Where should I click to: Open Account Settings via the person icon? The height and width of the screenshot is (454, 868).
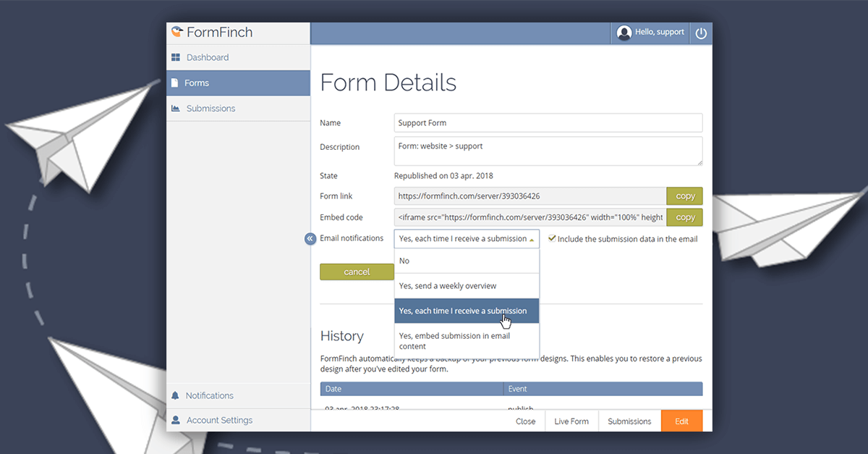175,420
